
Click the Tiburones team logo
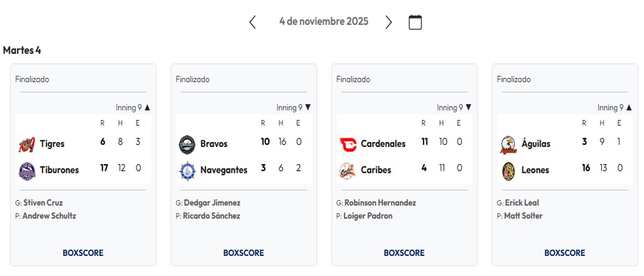coord(27,171)
